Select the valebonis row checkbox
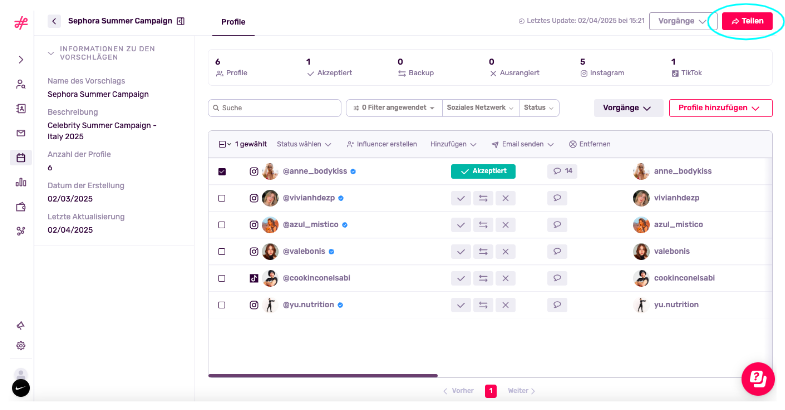785x410 pixels. pos(222,251)
